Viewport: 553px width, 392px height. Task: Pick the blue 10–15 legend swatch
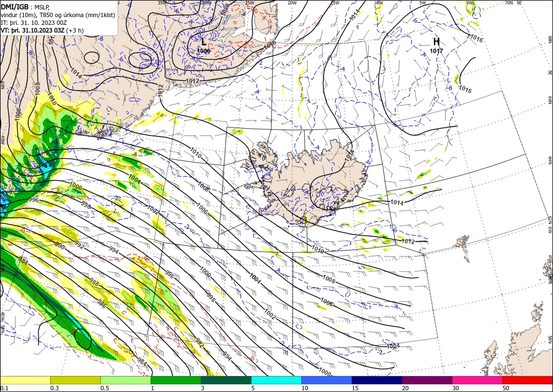tap(327, 380)
